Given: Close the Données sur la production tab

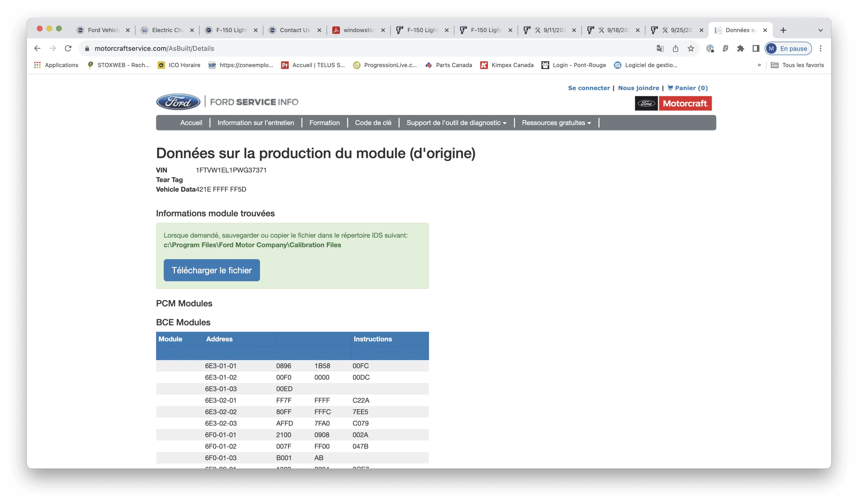Looking at the screenshot, I should [x=765, y=30].
